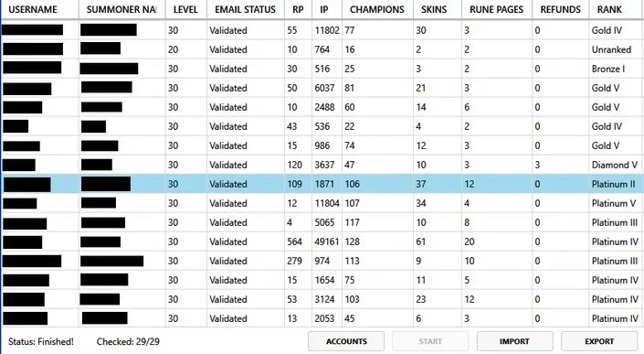Sort by the EMAIL STATUS column header
This screenshot has width=644, height=354.
245,9
